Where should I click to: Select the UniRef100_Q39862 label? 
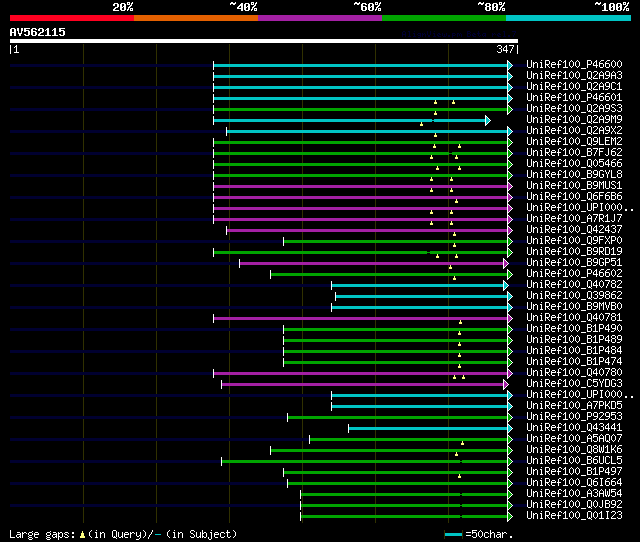click(x=574, y=296)
